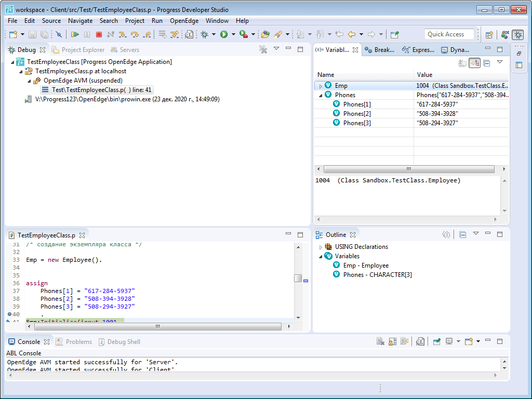Image resolution: width=532 pixels, height=399 pixels.
Task: Open the File menu
Action: 12,21
